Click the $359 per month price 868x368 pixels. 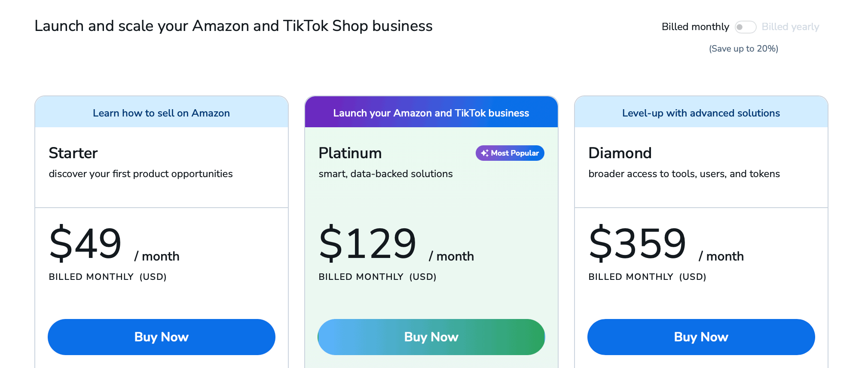(x=637, y=243)
